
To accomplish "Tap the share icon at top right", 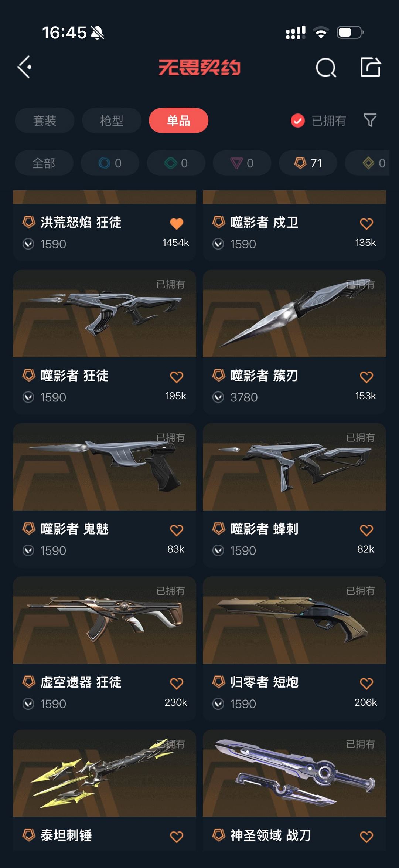I will [371, 67].
